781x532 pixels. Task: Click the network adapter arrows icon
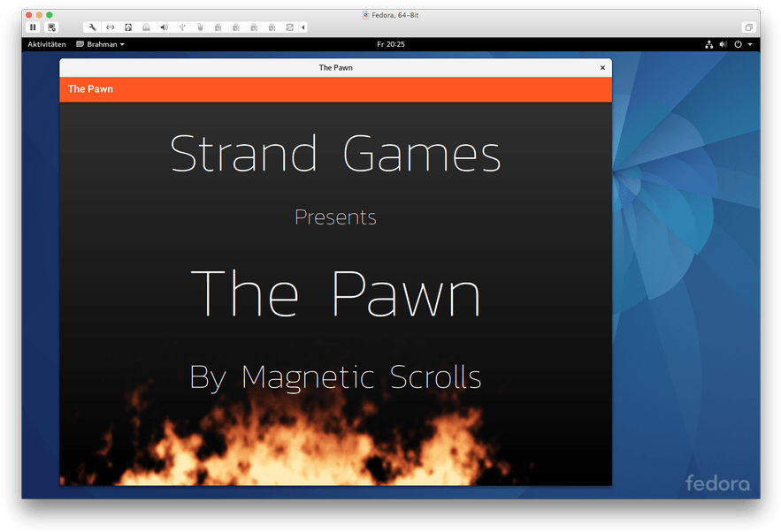(110, 27)
